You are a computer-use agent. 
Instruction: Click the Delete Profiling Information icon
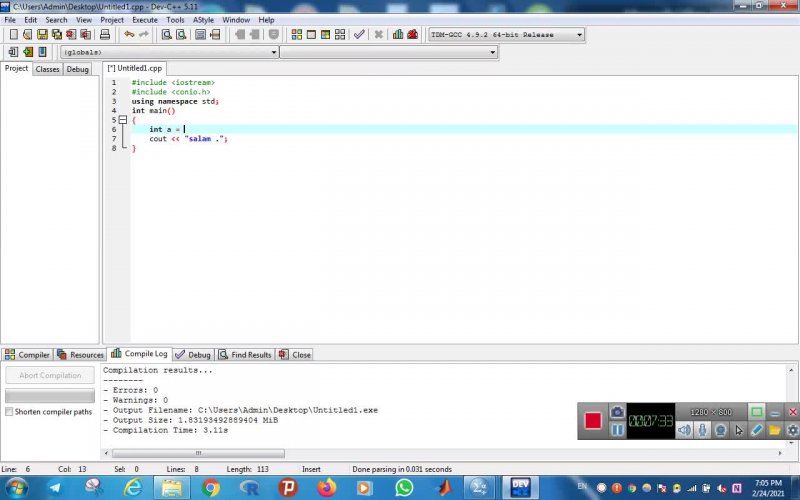pos(412,35)
